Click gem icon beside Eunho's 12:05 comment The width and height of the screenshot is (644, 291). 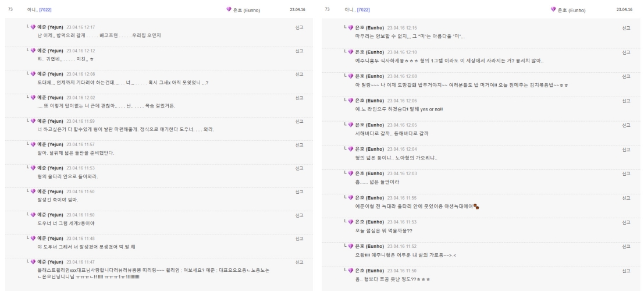351,125
